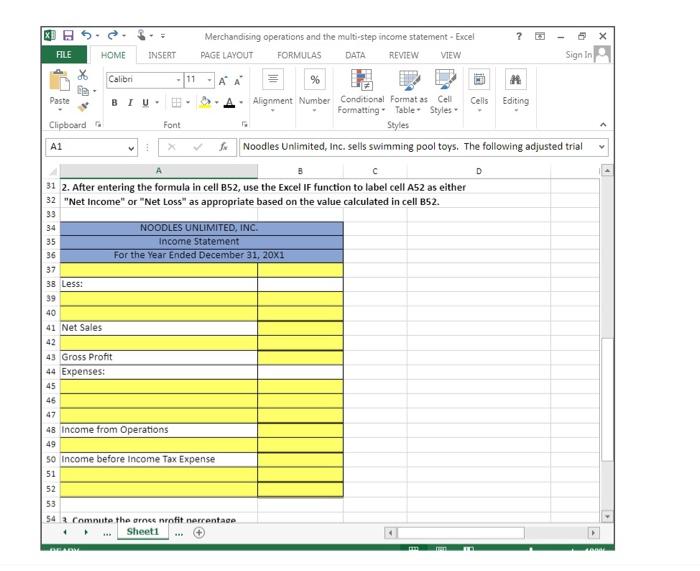Click the Copy icon in Clipboard group
This screenshot has width=700, height=571.
coord(83,91)
